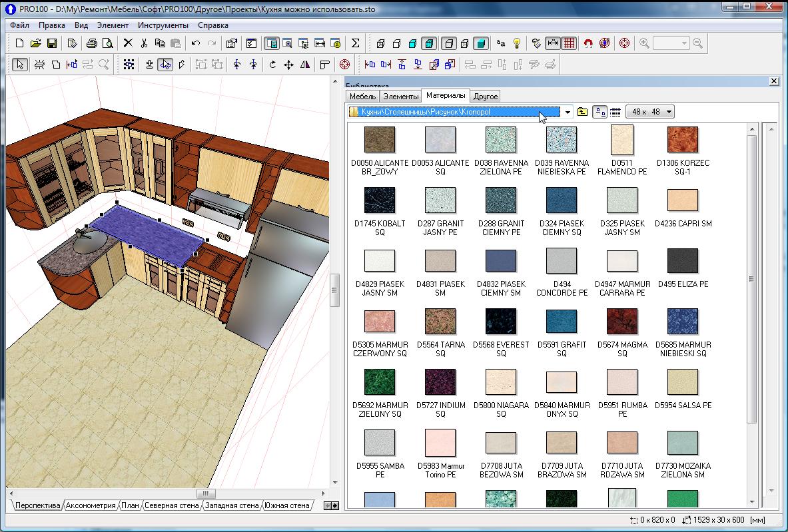Toggle the dark teal shading cube

(x=481, y=44)
